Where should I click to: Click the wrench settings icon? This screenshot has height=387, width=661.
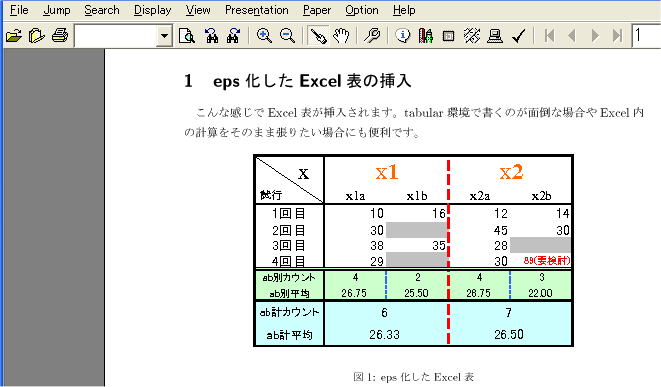[x=372, y=35]
